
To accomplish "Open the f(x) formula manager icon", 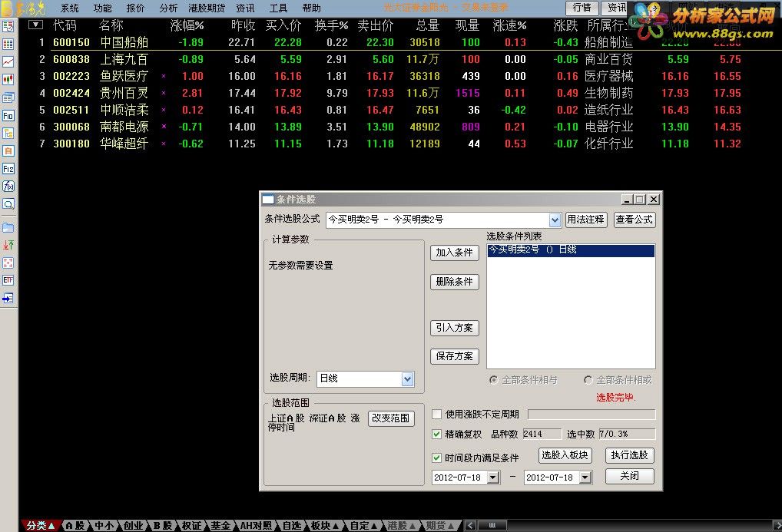I will [x=8, y=186].
